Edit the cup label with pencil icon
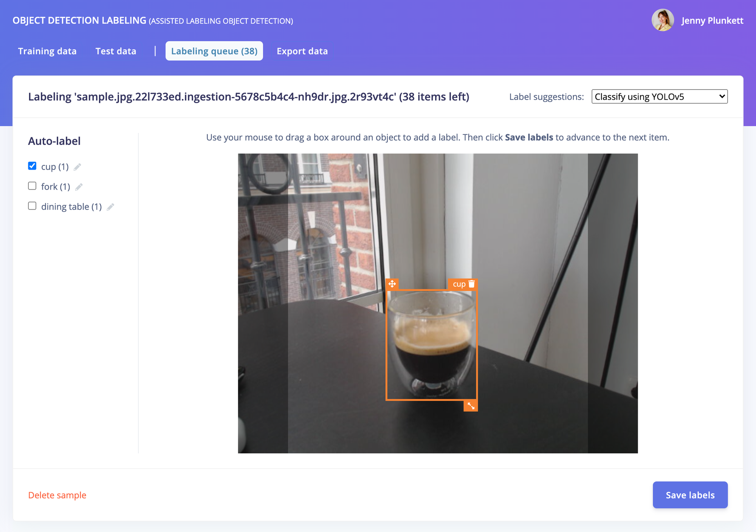The image size is (756, 532). click(x=77, y=167)
